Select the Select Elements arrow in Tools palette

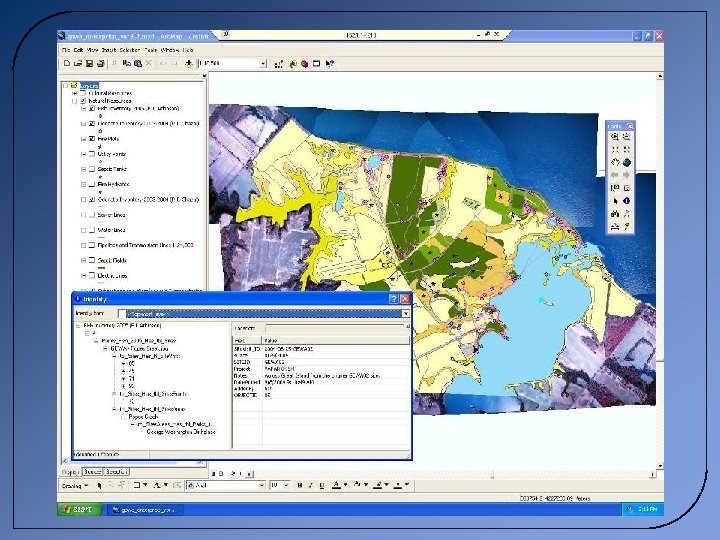(x=614, y=201)
